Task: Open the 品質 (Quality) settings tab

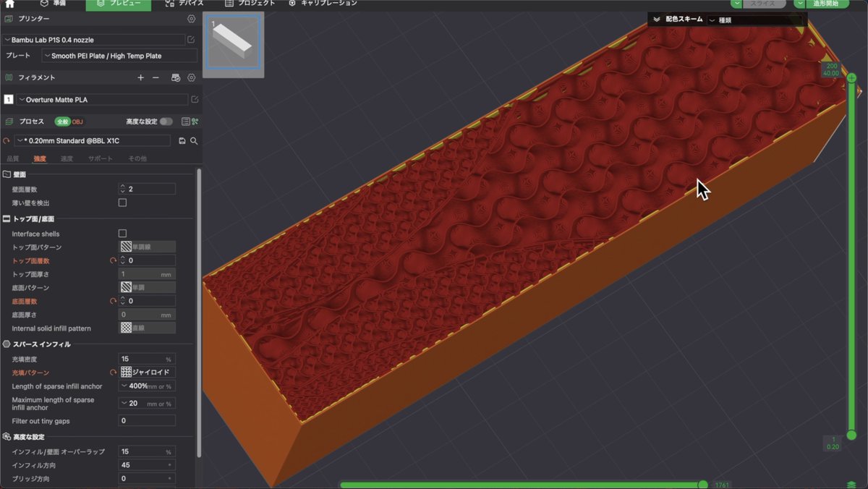Action: point(13,158)
